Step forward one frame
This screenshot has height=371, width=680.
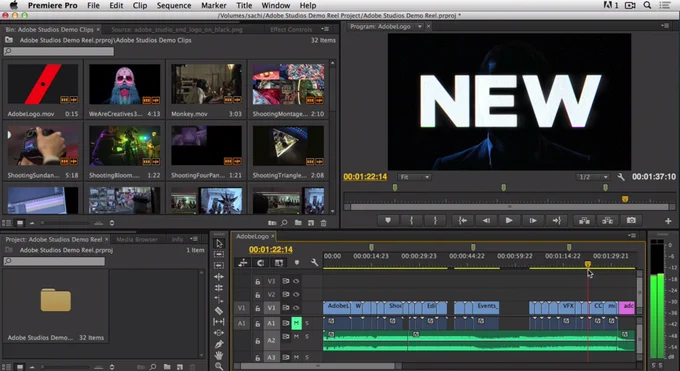pyautogui.click(x=533, y=220)
